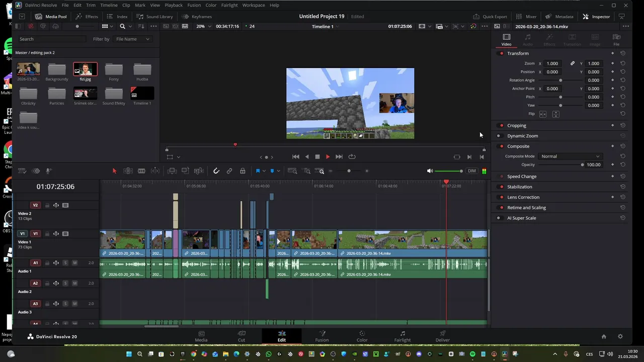Open the Inspector File tab

click(616, 40)
